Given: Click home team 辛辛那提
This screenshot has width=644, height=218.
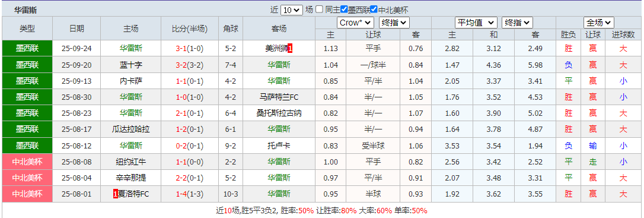Looking at the screenshot, I should (x=131, y=178).
